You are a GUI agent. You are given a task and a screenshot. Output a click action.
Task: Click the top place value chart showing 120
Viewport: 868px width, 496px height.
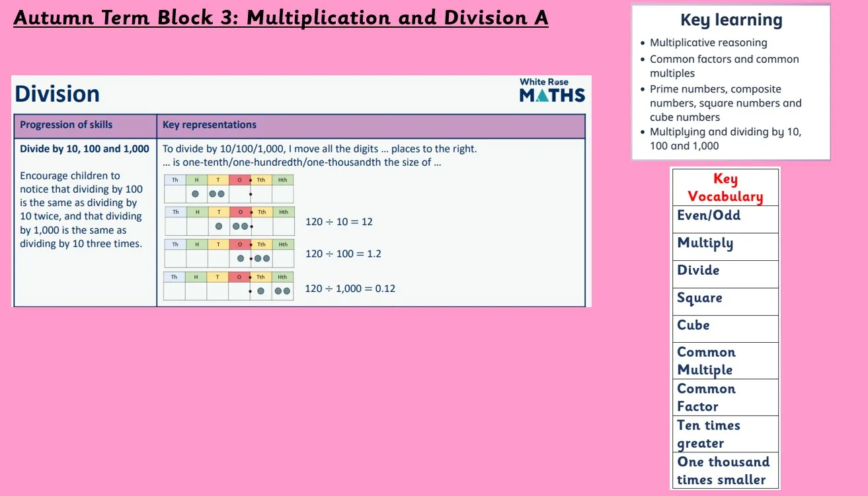pyautogui.click(x=229, y=188)
